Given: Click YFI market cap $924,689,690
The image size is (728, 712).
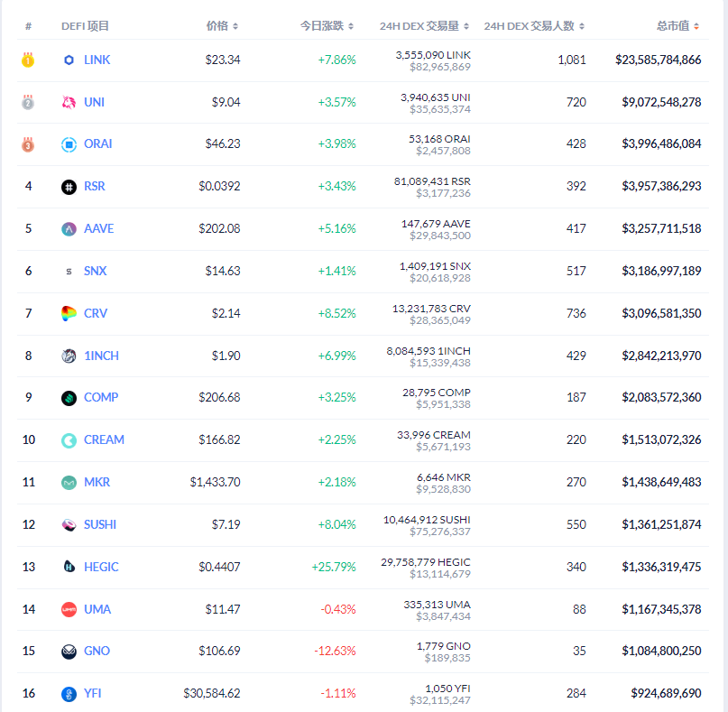Looking at the screenshot, I should tap(667, 693).
